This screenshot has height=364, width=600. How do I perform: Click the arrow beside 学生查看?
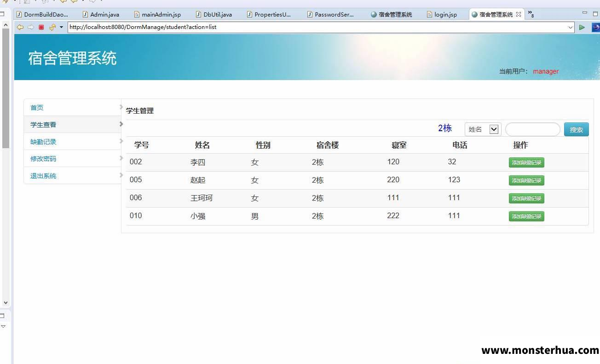tap(121, 124)
